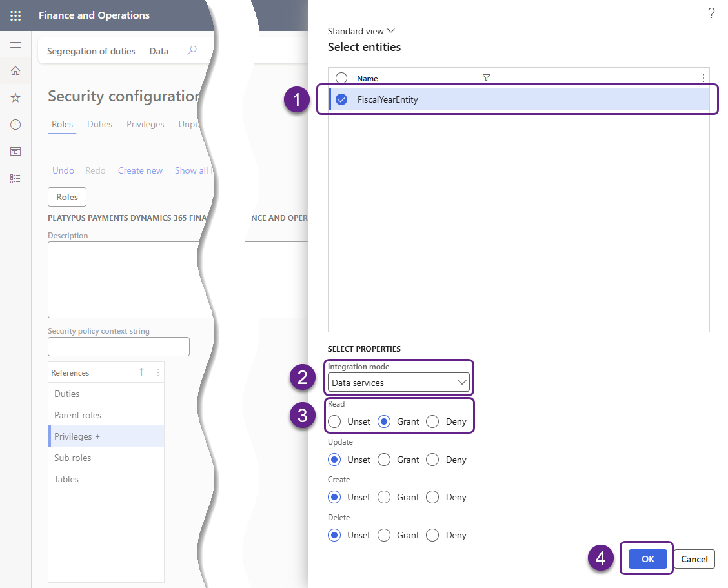
Task: Open grid options three-dot menu
Action: pyautogui.click(x=703, y=78)
